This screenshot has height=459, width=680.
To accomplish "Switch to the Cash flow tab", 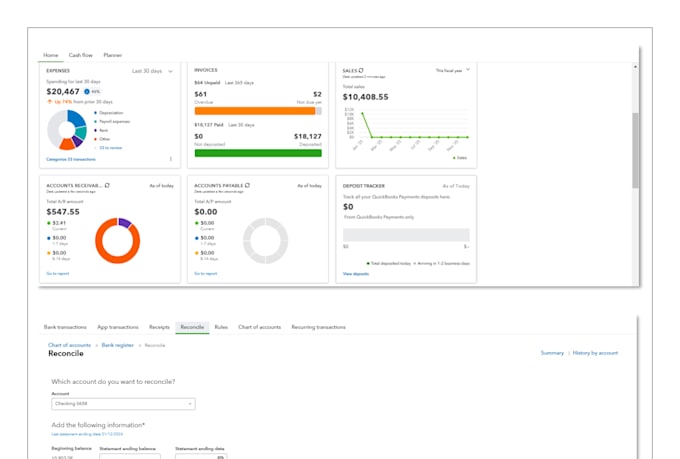I will tap(81, 55).
